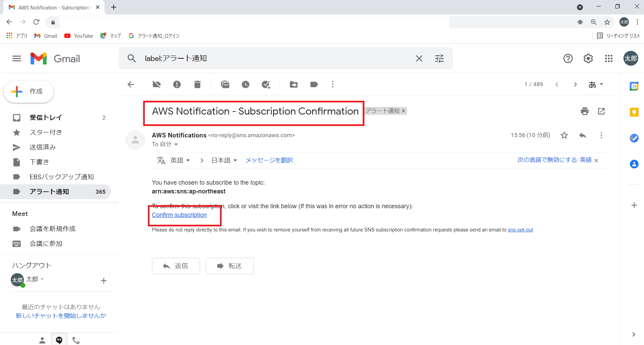Open EBSバックアップ通知 label
Image resolution: width=644 pixels, height=345 pixels.
tap(56, 177)
